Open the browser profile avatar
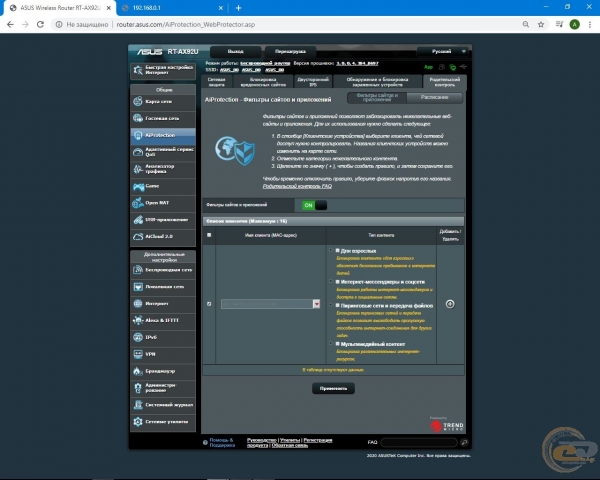This screenshot has width=600, height=480. pos(574,24)
